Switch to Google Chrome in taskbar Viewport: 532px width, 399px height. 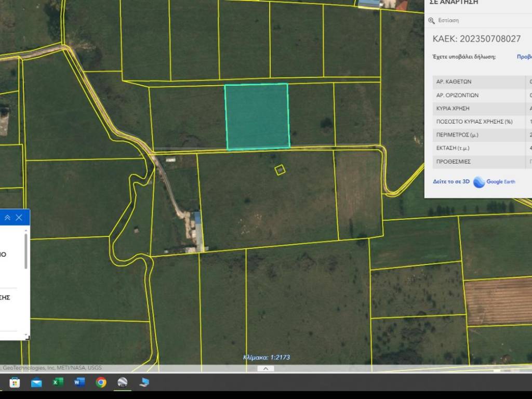[x=101, y=383]
